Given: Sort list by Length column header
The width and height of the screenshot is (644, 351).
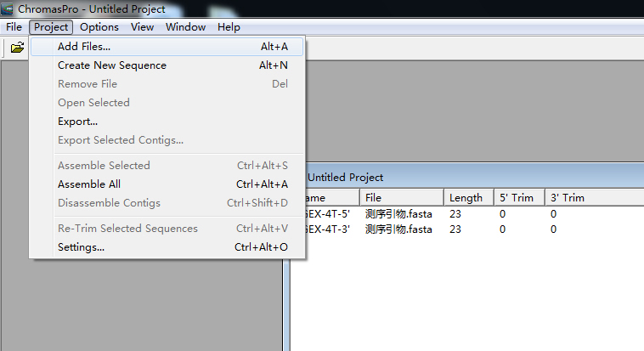Looking at the screenshot, I should (466, 198).
